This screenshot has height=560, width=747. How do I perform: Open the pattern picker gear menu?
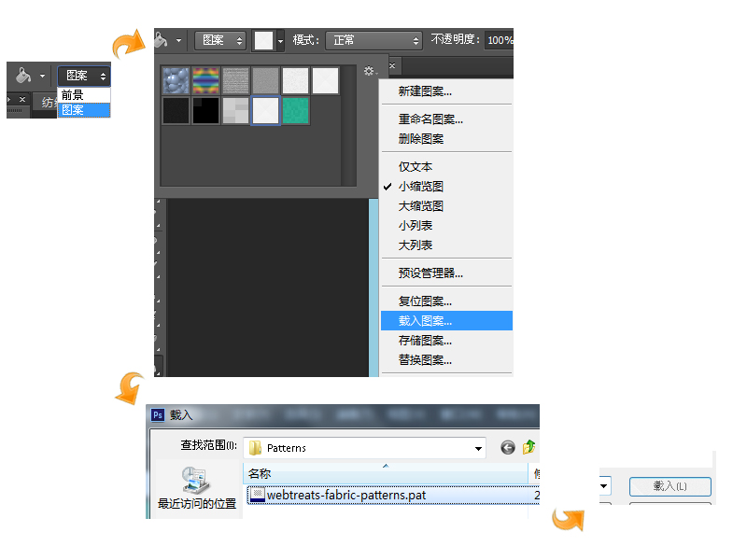370,71
